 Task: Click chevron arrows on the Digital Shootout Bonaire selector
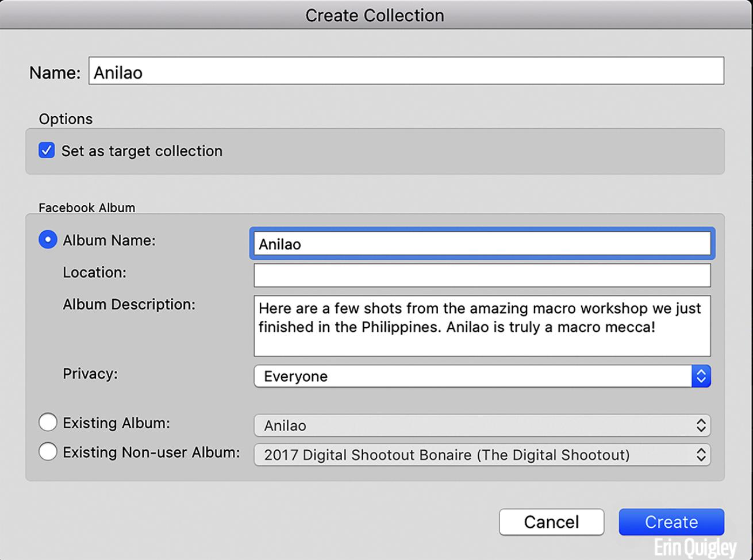(701, 455)
